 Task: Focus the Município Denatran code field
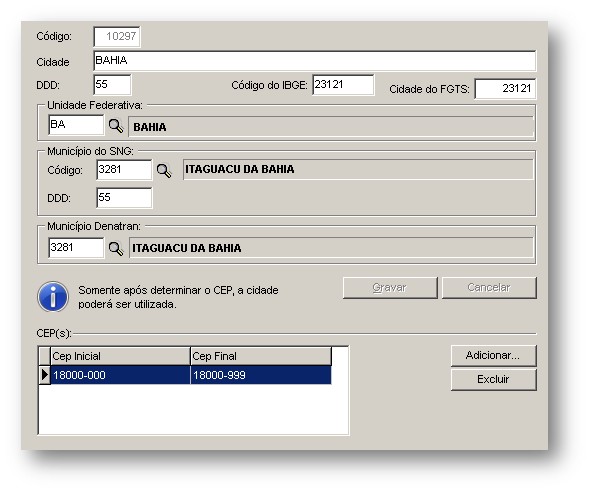76,248
